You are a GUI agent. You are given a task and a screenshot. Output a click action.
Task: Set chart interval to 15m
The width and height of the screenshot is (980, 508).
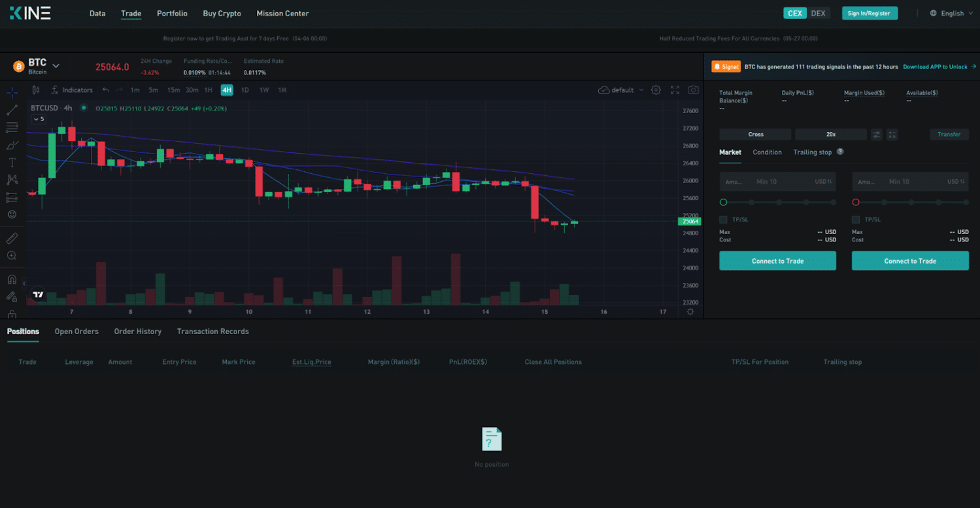(x=173, y=90)
